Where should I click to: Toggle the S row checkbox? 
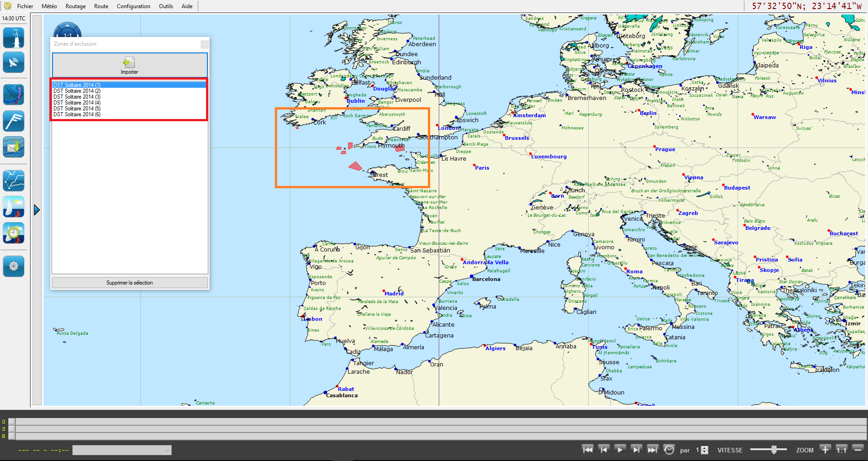pyautogui.click(x=12, y=429)
